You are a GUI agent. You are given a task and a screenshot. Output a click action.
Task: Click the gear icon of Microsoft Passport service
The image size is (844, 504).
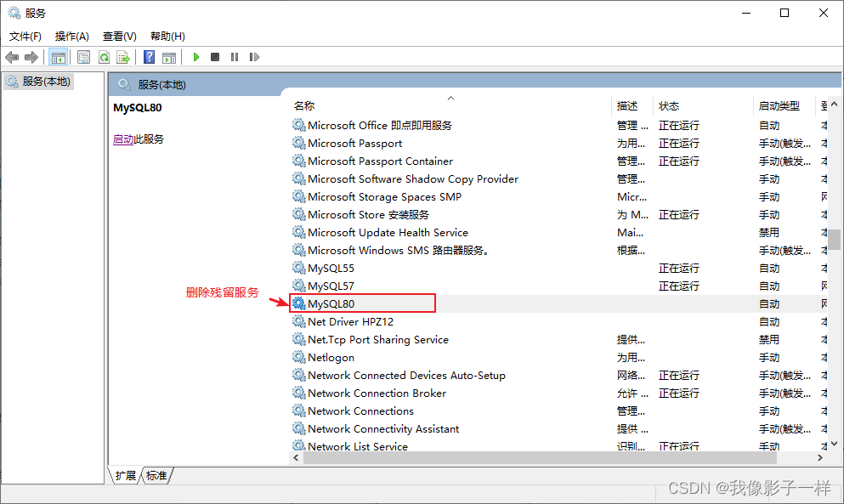pos(298,143)
